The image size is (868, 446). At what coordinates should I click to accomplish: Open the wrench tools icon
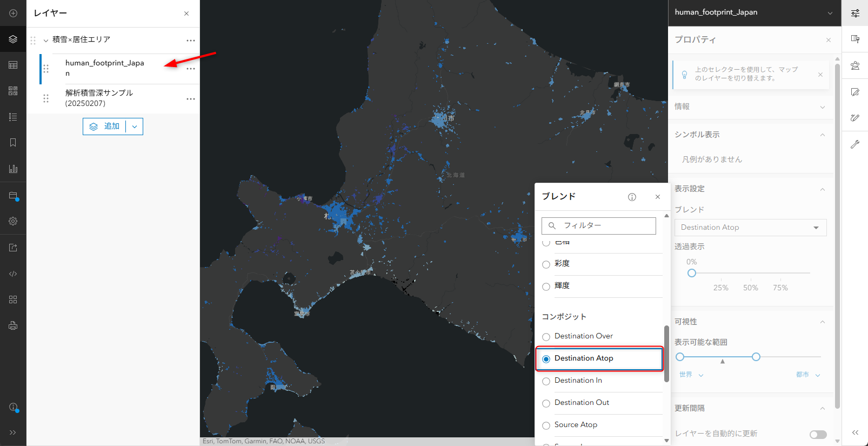click(855, 144)
